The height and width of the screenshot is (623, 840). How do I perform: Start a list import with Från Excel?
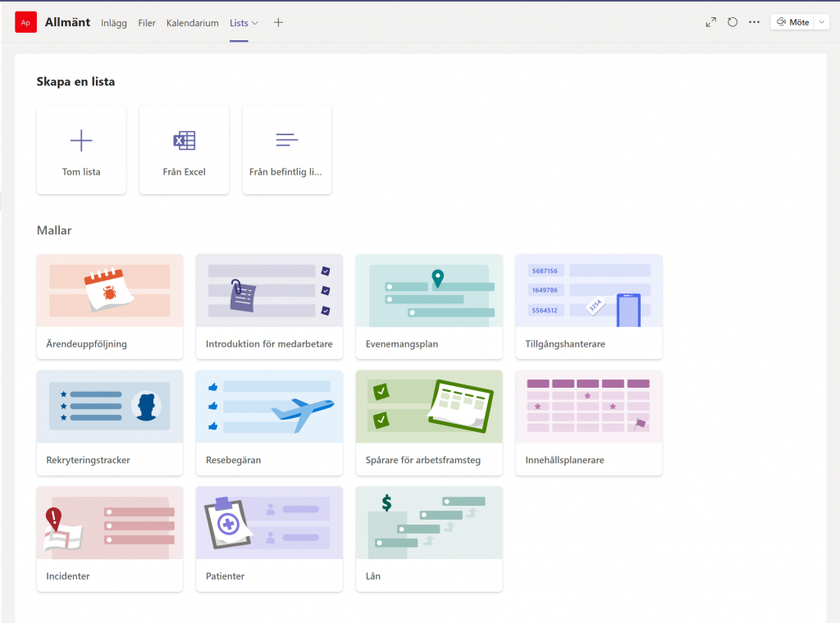coord(184,149)
